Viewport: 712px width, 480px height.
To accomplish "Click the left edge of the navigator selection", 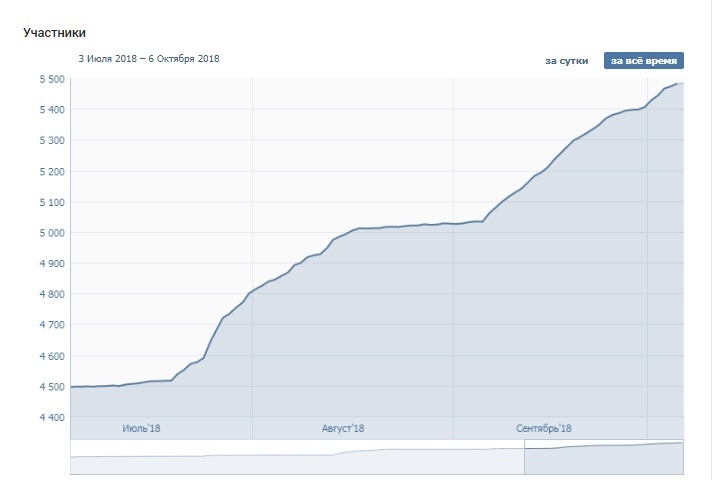I will point(525,457).
